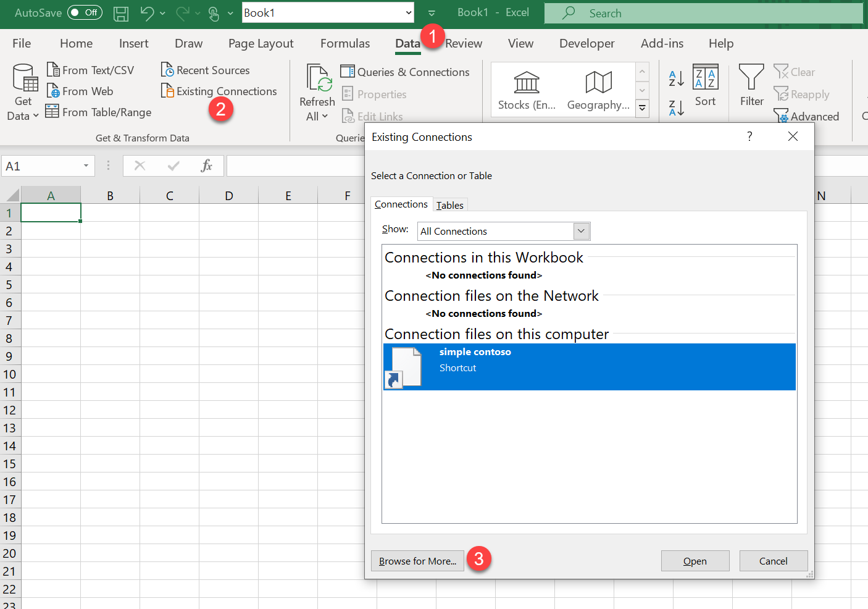This screenshot has height=609, width=868.
Task: Click the Save icon in title bar
Action: pyautogui.click(x=121, y=13)
